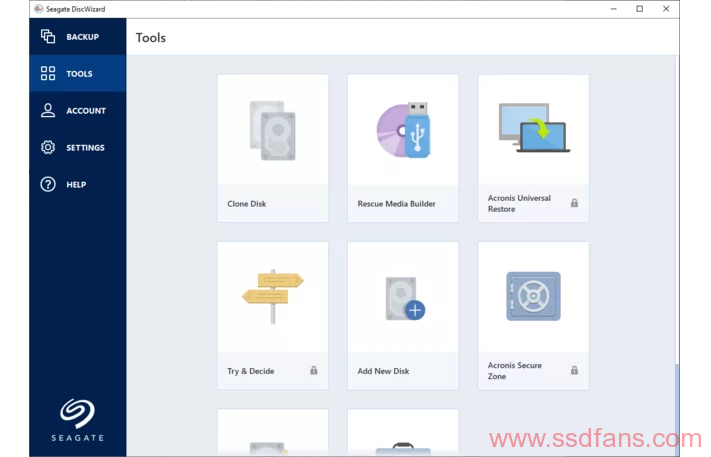Viewport: 711px width, 457px height.
Task: Close the Seagate DiscWizard window
Action: 666,9
